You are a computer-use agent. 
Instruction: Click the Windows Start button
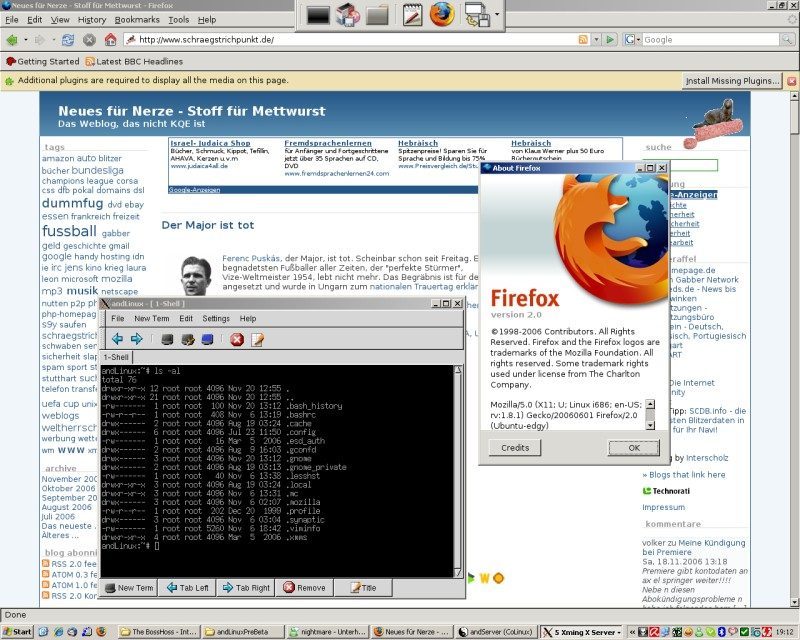click(17, 632)
